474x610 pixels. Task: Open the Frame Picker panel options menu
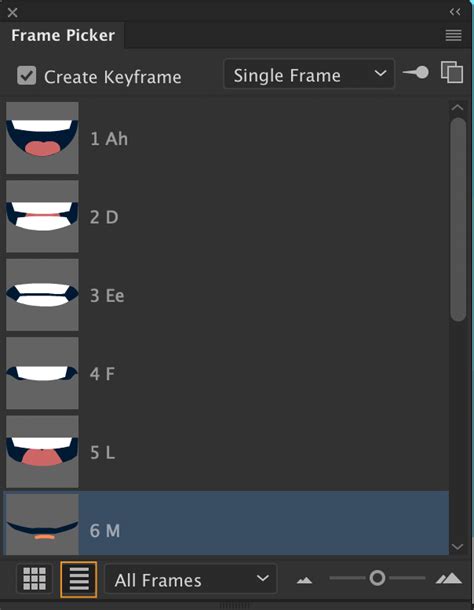point(453,35)
